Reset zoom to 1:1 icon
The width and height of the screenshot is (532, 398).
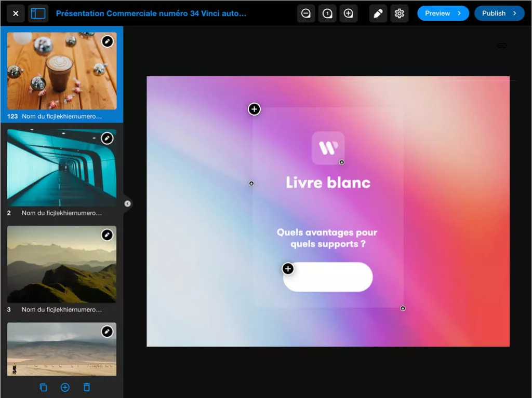(327, 13)
